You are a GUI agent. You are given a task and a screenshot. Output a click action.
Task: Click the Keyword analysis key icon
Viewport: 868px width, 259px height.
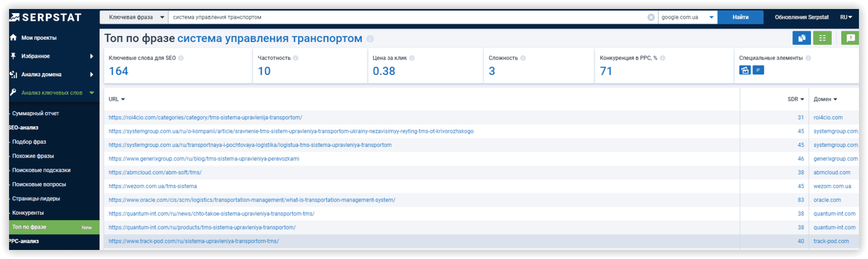[13, 92]
